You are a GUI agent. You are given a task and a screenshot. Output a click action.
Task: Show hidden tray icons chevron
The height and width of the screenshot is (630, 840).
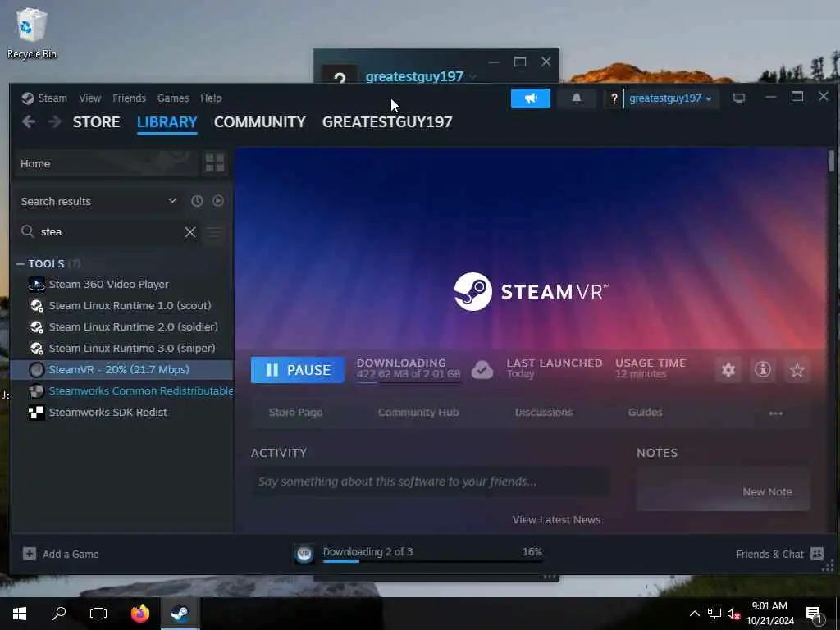pos(694,614)
